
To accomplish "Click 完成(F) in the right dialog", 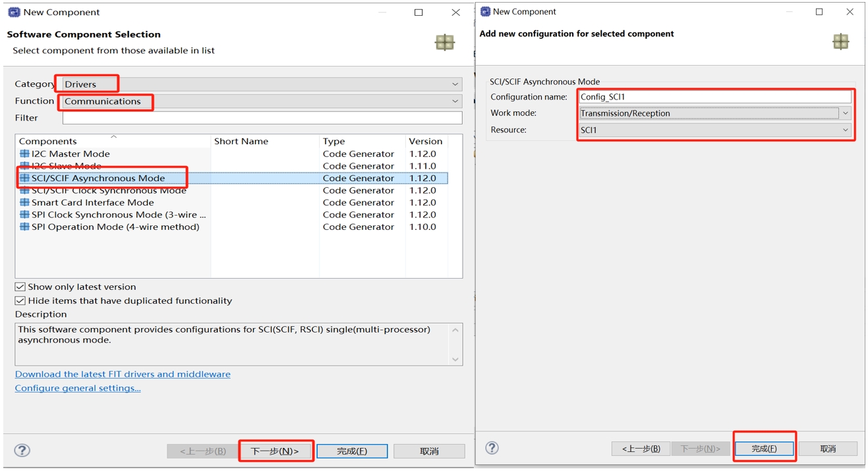I will (764, 449).
